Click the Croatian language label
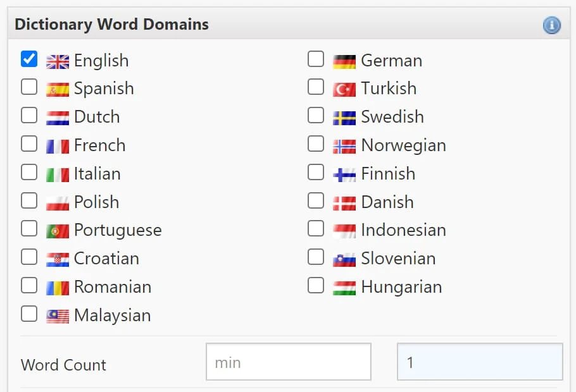The width and height of the screenshot is (576, 392). tap(106, 259)
